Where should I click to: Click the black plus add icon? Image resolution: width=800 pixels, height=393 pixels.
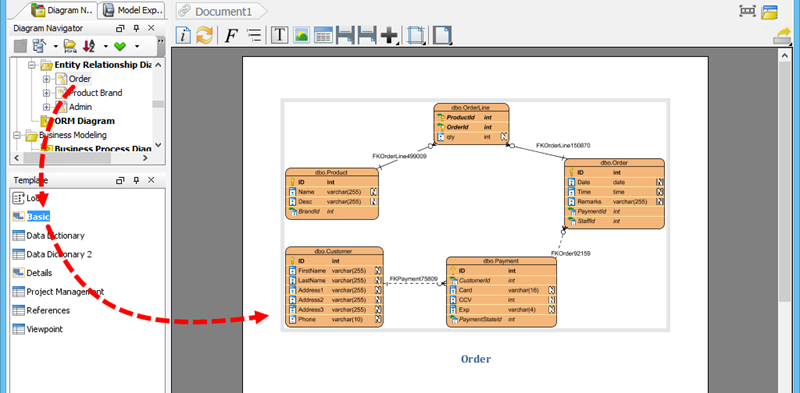389,36
